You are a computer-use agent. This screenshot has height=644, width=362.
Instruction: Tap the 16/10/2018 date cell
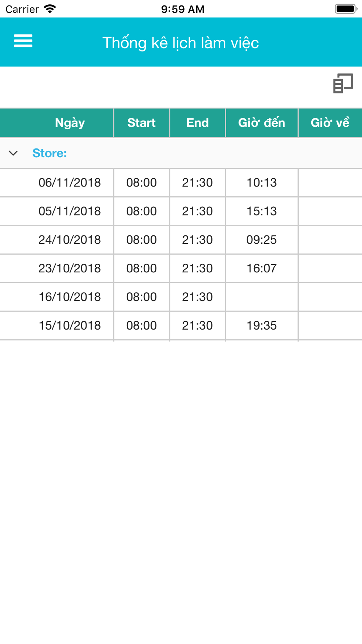70,297
